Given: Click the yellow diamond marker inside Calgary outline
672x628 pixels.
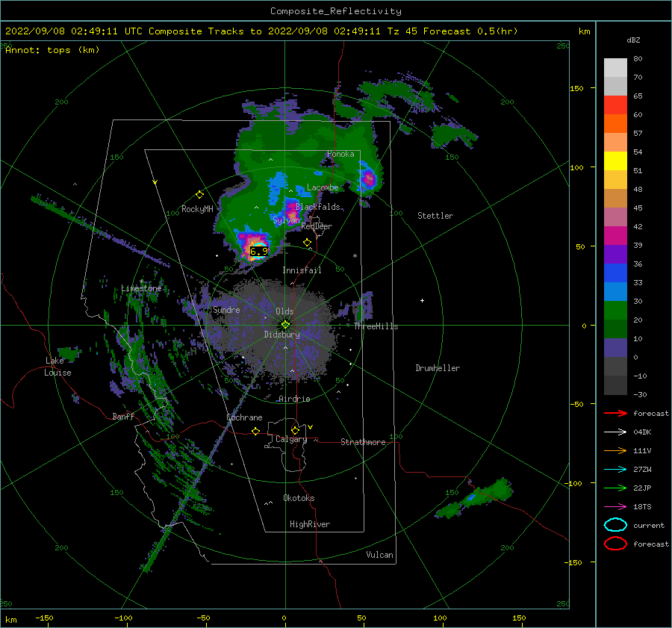Looking at the screenshot, I should click(295, 430).
